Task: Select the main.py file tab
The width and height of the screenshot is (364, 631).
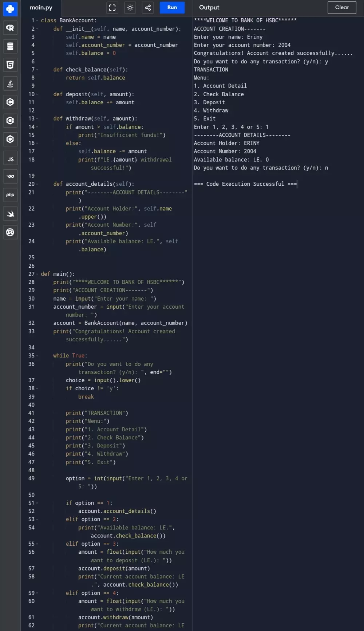Action: (41, 8)
